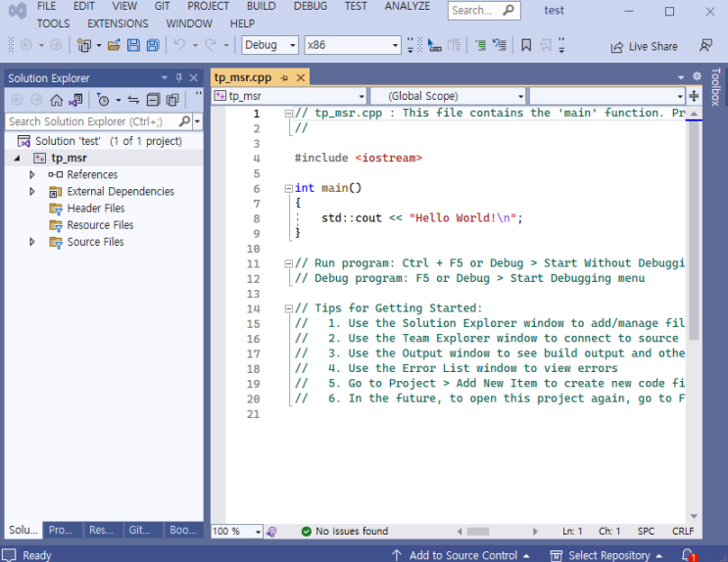Click the Open File folder icon
Screen dimensions: 728x562
click(114, 45)
